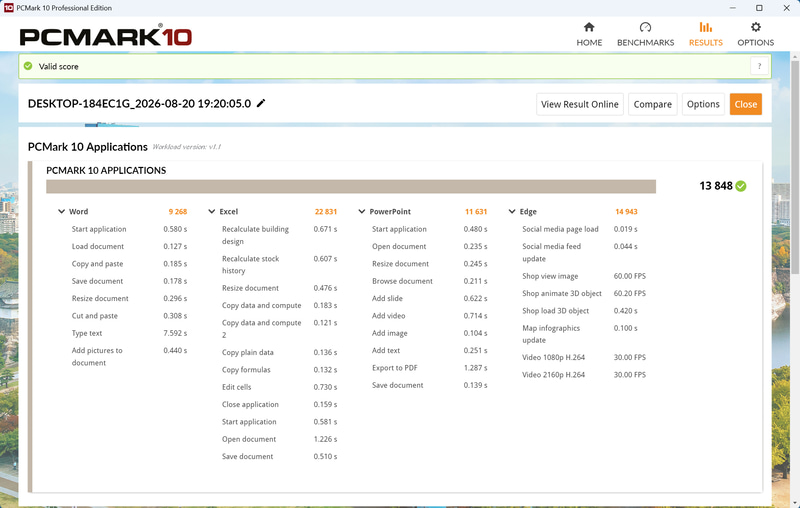Click Word 'Copy and paste' row
The height and width of the screenshot is (508, 800).
pos(129,264)
